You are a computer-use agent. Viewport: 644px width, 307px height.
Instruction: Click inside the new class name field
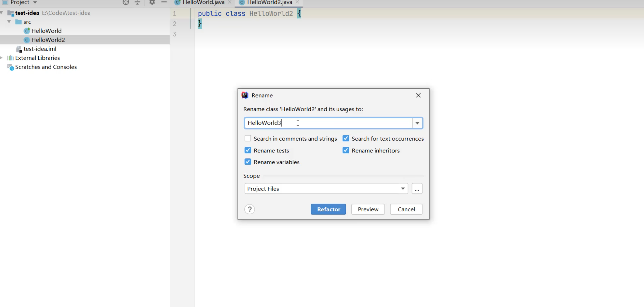328,123
